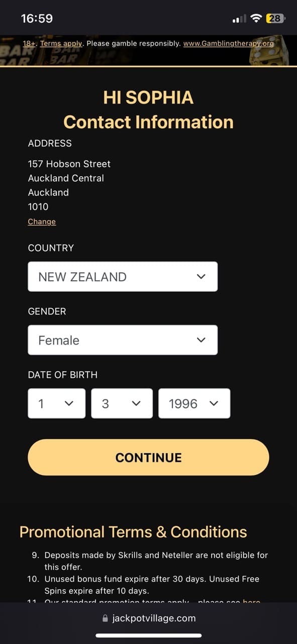297x644 pixels.
Task: Visit the www.Gamblingtherapy.org link
Action: (x=228, y=43)
